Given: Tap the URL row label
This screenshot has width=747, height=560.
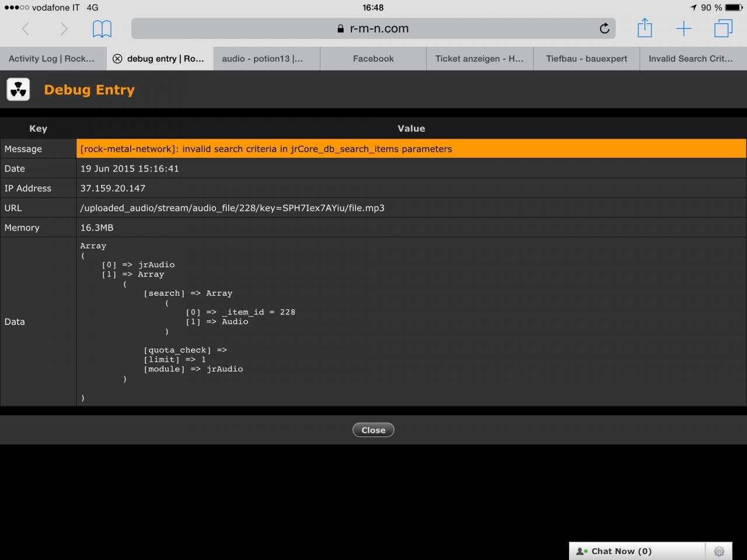Looking at the screenshot, I should click(13, 208).
